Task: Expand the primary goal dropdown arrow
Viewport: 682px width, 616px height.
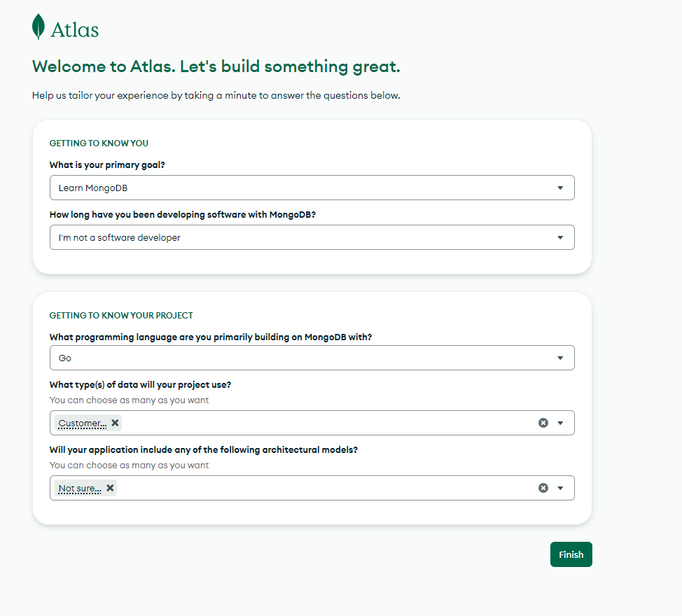Action: pos(560,188)
